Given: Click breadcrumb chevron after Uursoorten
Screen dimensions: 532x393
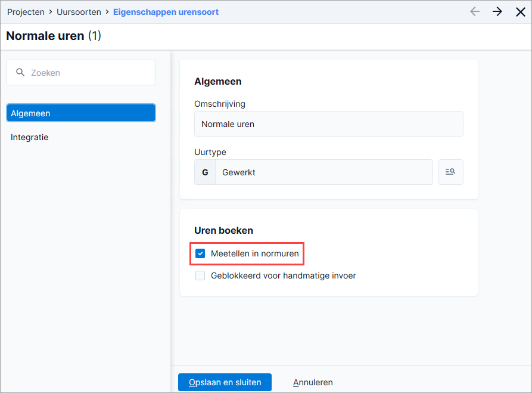Looking at the screenshot, I should pos(107,12).
